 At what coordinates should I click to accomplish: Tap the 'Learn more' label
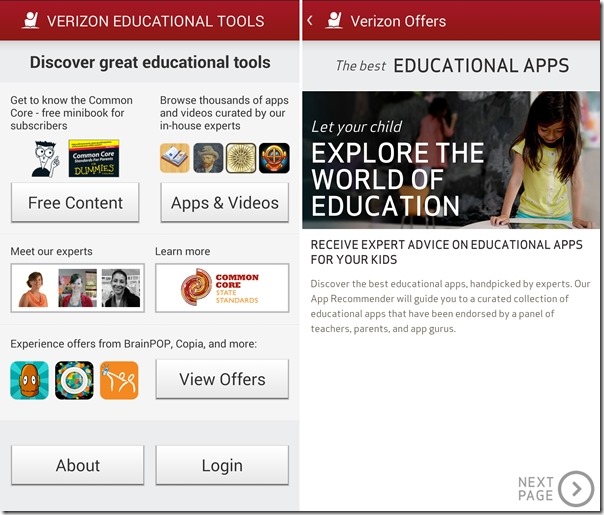pos(183,251)
